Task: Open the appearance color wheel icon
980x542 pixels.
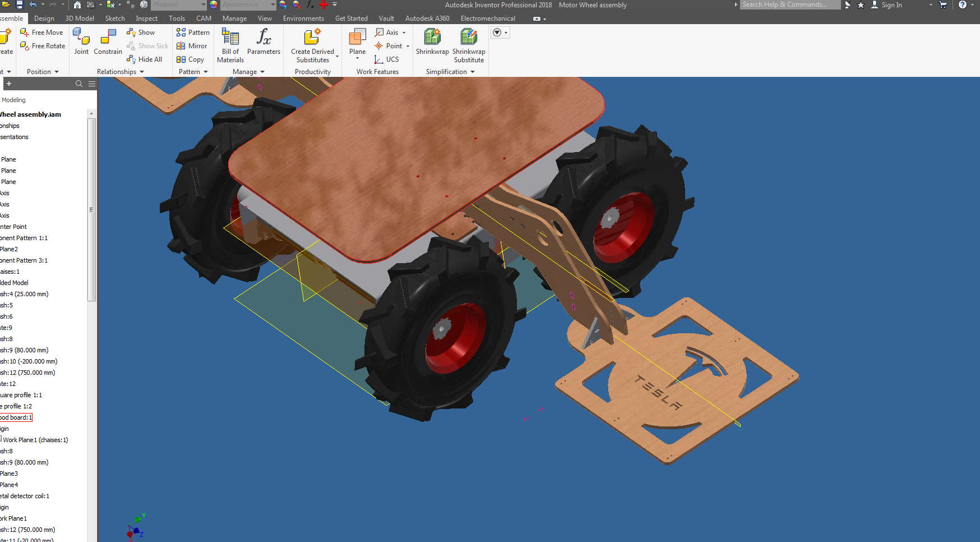Action: pyautogui.click(x=214, y=4)
